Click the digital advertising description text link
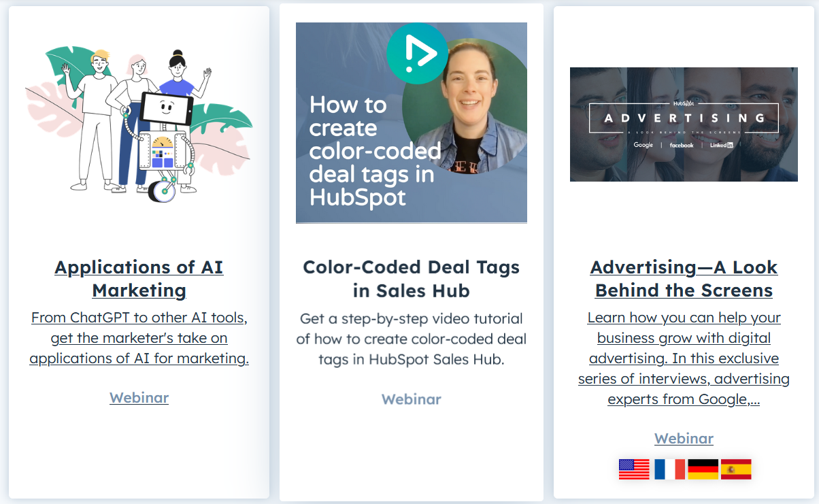This screenshot has width=819, height=504. click(684, 358)
